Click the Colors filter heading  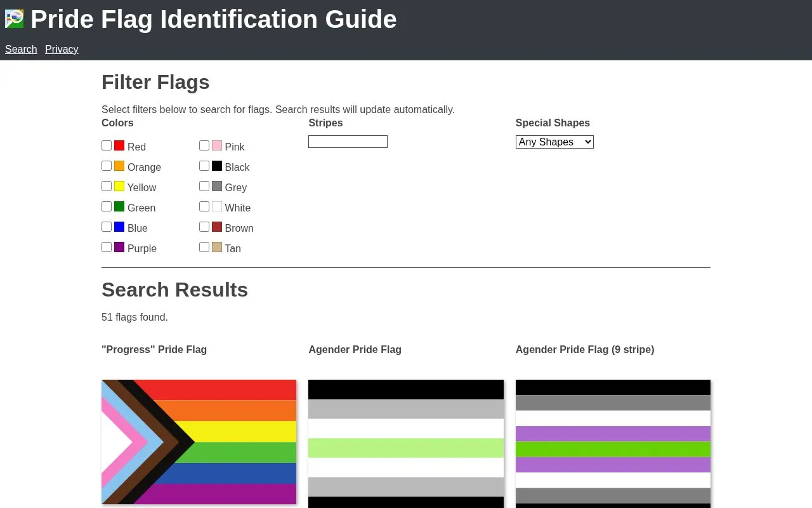coord(117,123)
